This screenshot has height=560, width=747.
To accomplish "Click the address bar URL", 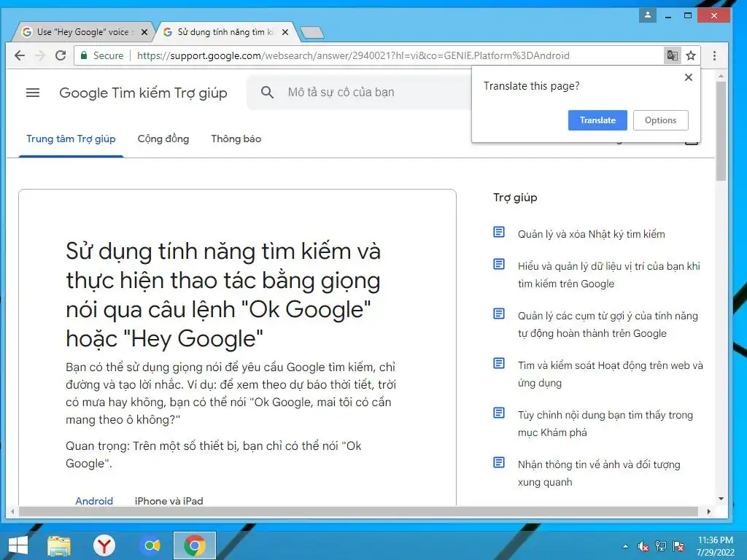I will click(353, 55).
